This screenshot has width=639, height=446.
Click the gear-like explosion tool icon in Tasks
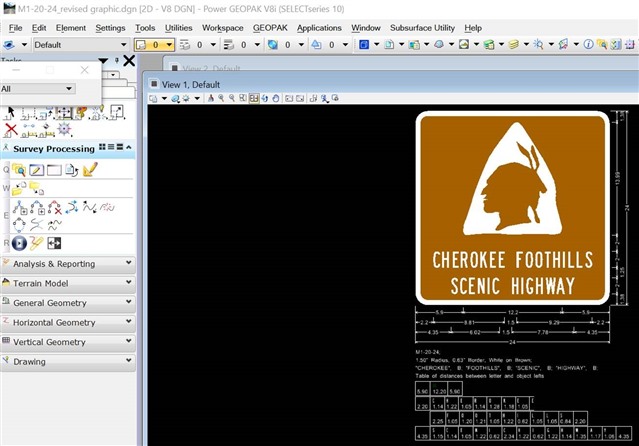click(64, 129)
